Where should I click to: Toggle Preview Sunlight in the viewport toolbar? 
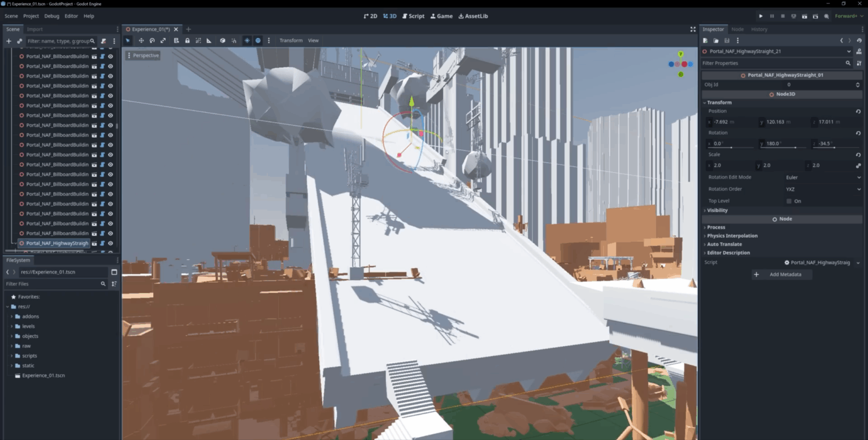click(x=247, y=40)
